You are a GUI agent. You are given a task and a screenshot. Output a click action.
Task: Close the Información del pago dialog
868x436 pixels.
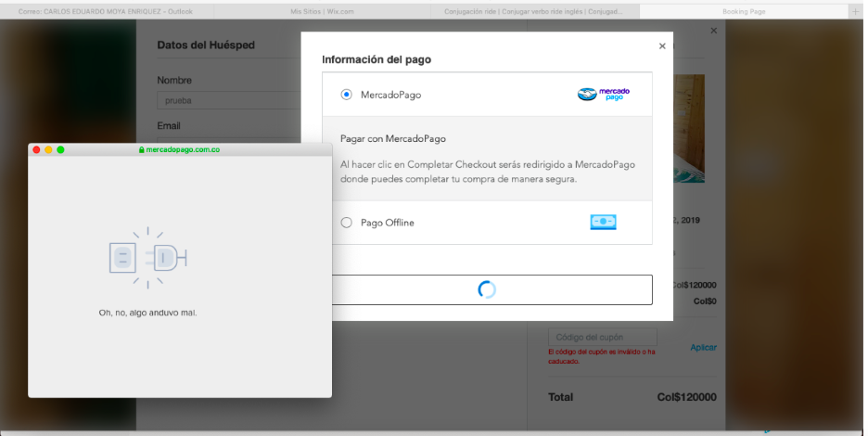662,46
